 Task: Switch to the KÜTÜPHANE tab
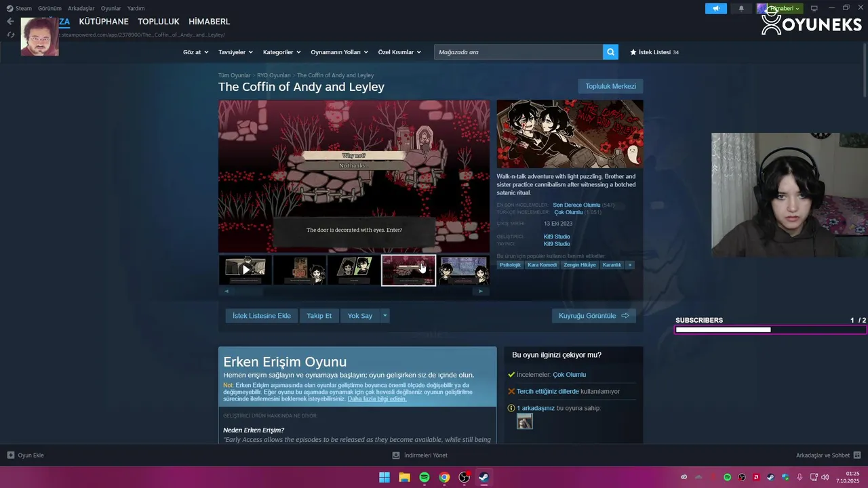[x=104, y=22]
